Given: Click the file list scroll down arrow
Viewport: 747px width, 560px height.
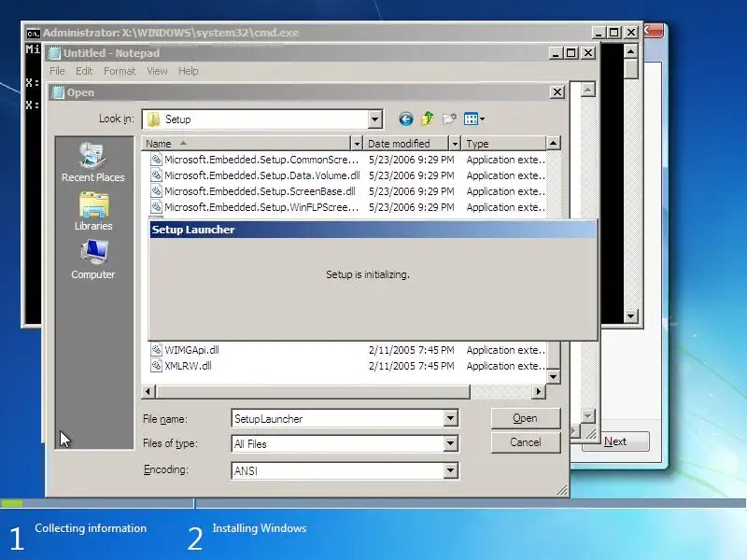Looking at the screenshot, I should (x=553, y=377).
